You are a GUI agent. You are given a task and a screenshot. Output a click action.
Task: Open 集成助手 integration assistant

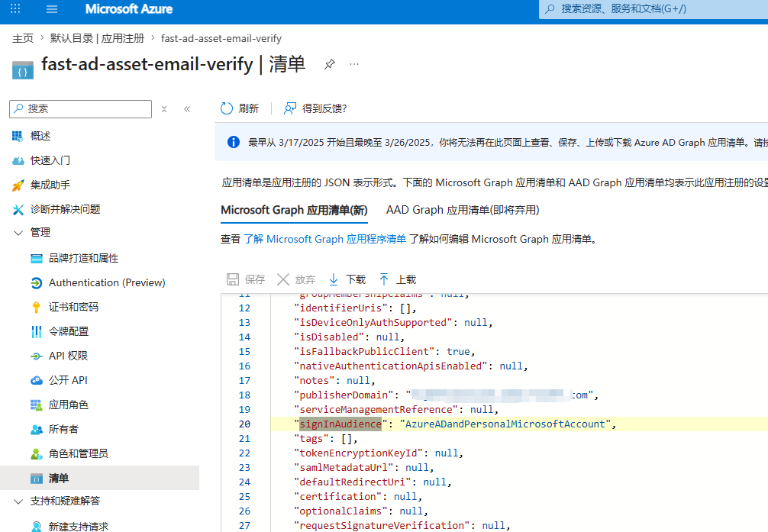click(x=50, y=185)
